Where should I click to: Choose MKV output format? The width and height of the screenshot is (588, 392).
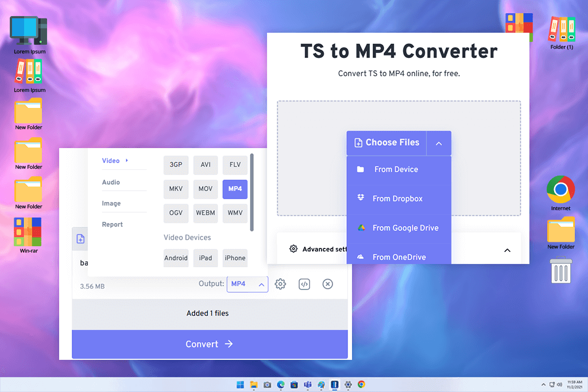176,189
